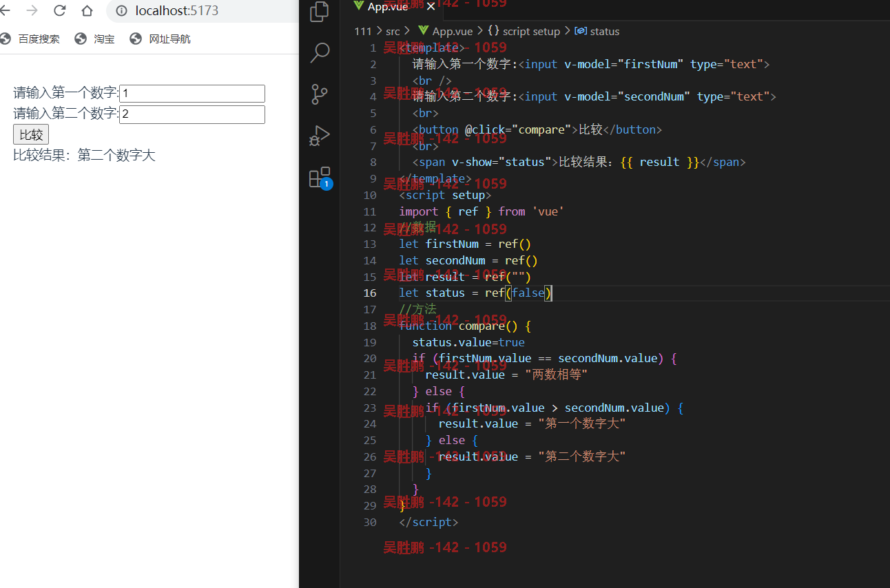Click the site info icon in address bar
This screenshot has width=890, height=588.
(122, 11)
